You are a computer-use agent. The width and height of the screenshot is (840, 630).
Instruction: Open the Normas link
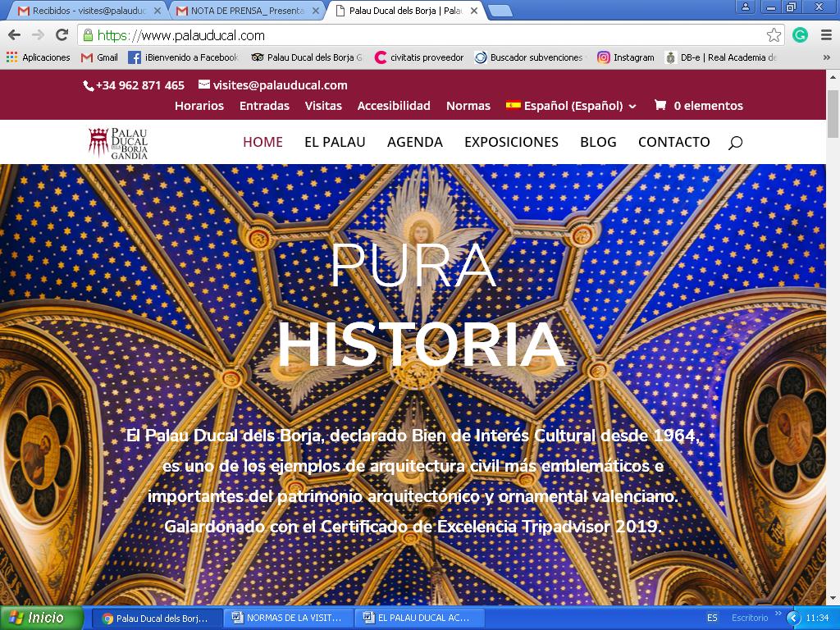tap(468, 106)
